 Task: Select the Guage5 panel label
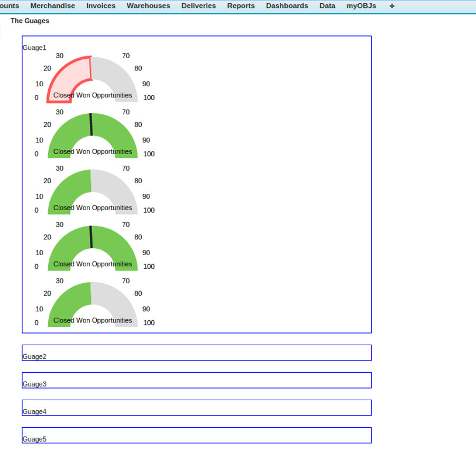34,439
